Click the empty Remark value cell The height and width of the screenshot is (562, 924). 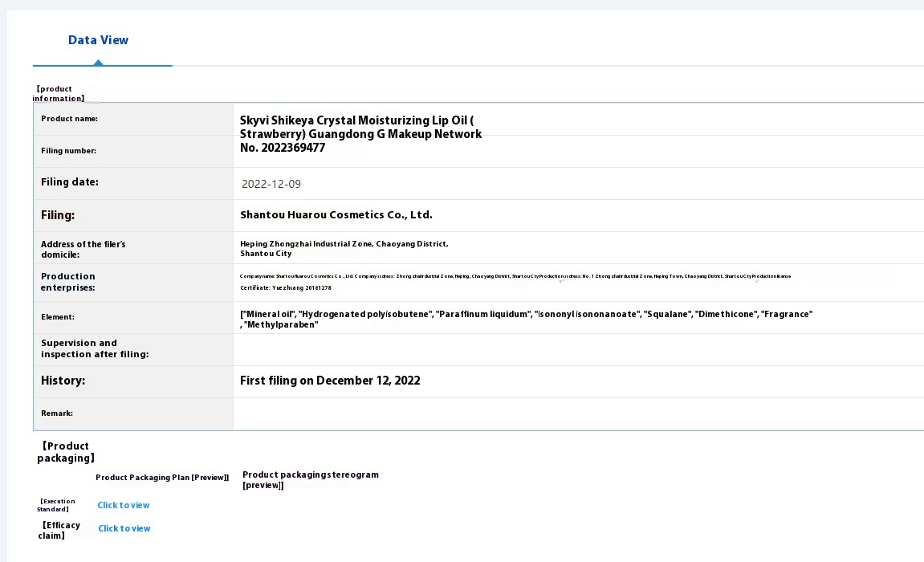click(578, 413)
